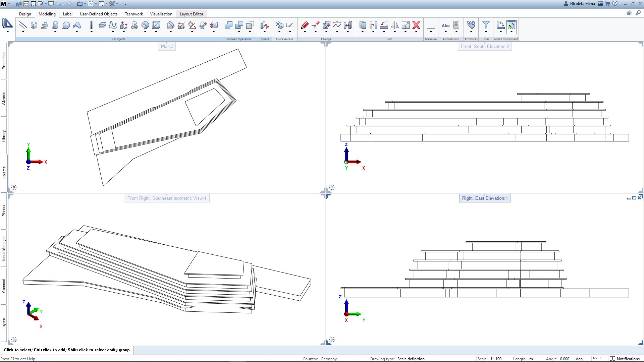Expand the Cylinder tool dropdown arrow
This screenshot has height=362, width=644.
pos(55,32)
